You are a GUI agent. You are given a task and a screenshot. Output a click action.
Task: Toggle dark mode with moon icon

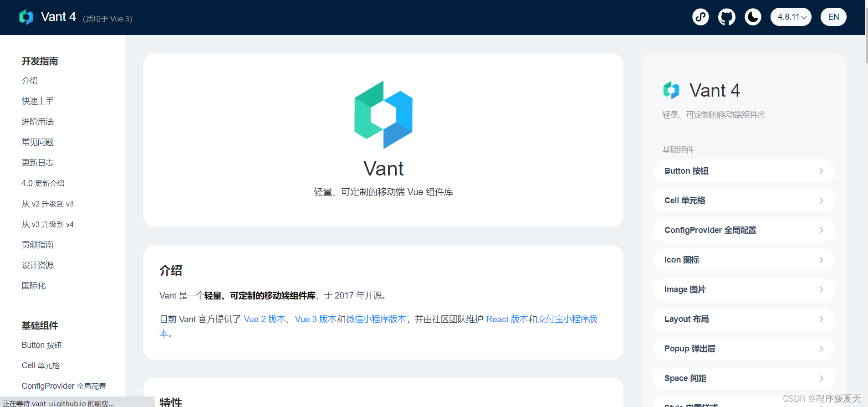(753, 17)
